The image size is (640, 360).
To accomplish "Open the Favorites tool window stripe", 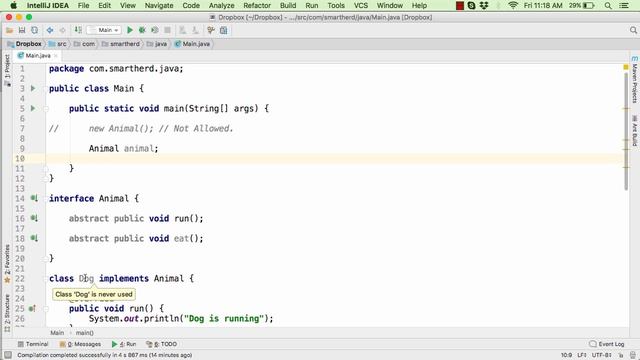I will click(7, 263).
